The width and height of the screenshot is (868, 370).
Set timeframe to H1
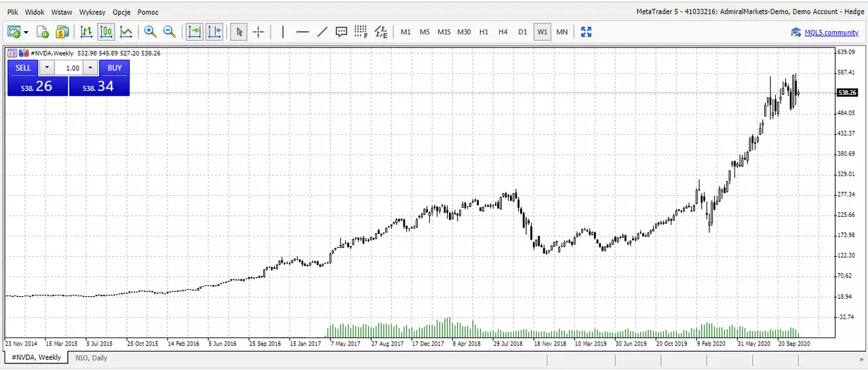[x=484, y=32]
